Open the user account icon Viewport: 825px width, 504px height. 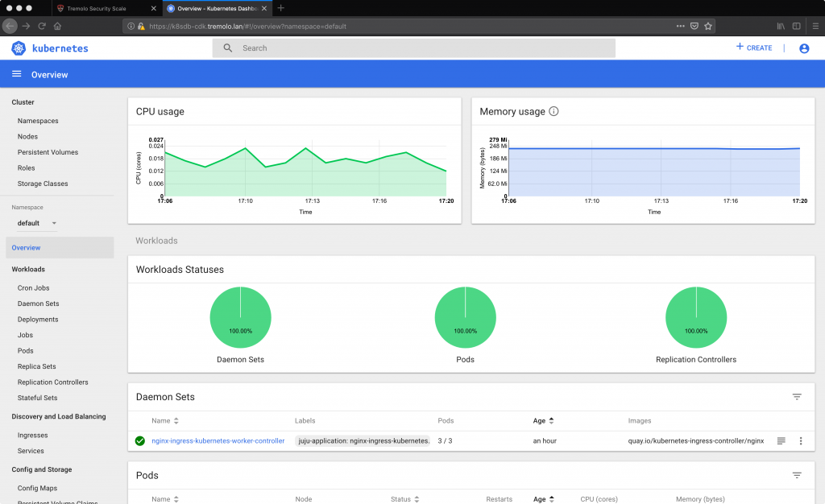pyautogui.click(x=804, y=48)
